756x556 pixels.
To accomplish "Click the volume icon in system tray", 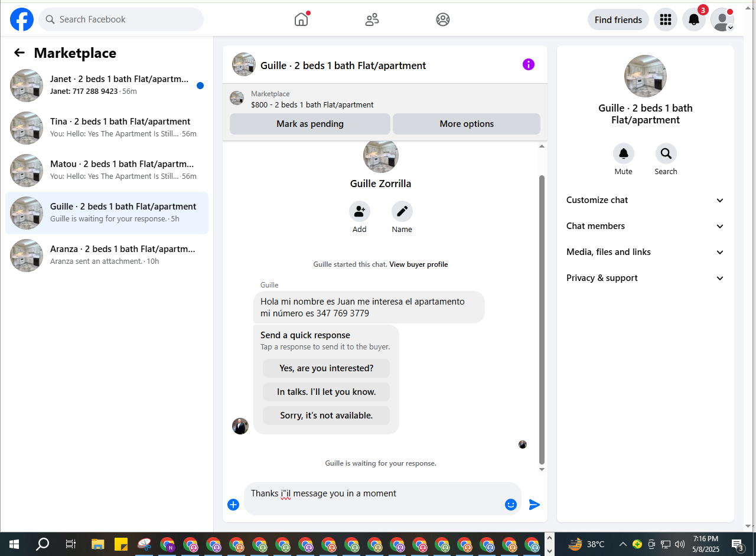I will pyautogui.click(x=680, y=544).
